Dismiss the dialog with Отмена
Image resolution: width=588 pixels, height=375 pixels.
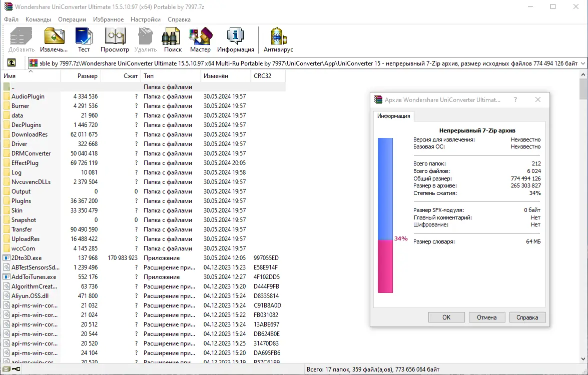click(x=486, y=317)
